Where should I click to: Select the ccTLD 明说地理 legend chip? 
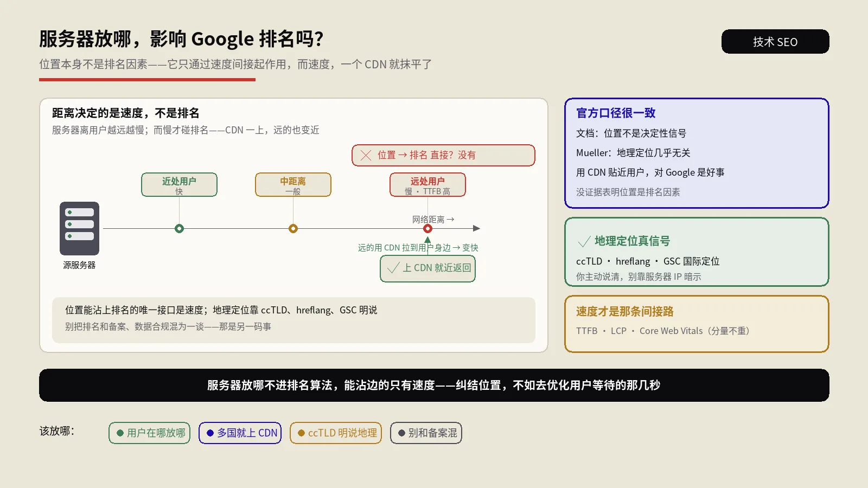coord(336,433)
